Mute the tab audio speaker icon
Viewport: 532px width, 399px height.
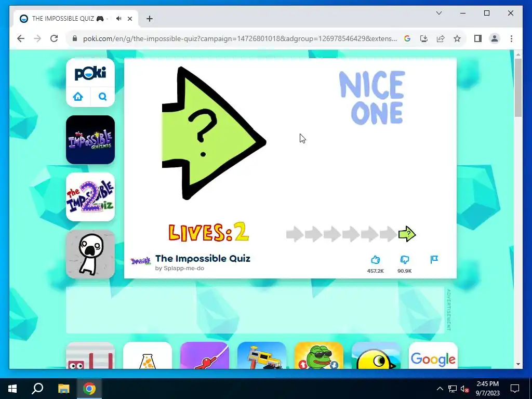pos(118,19)
